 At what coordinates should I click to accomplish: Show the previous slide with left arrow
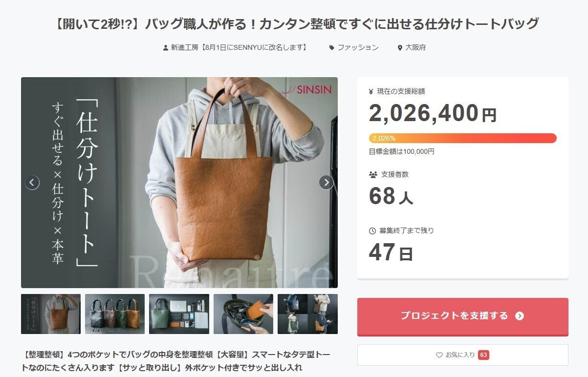[x=32, y=183]
